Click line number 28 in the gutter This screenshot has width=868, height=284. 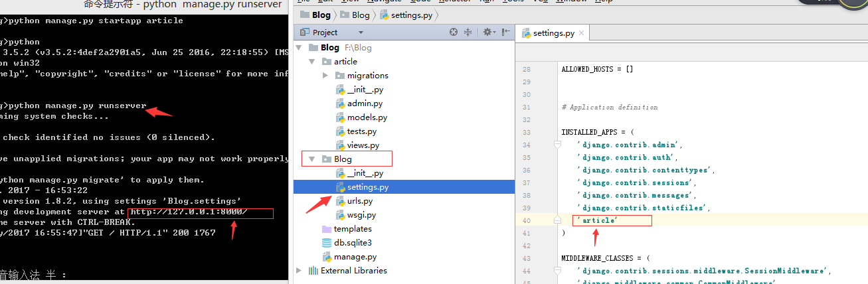527,69
